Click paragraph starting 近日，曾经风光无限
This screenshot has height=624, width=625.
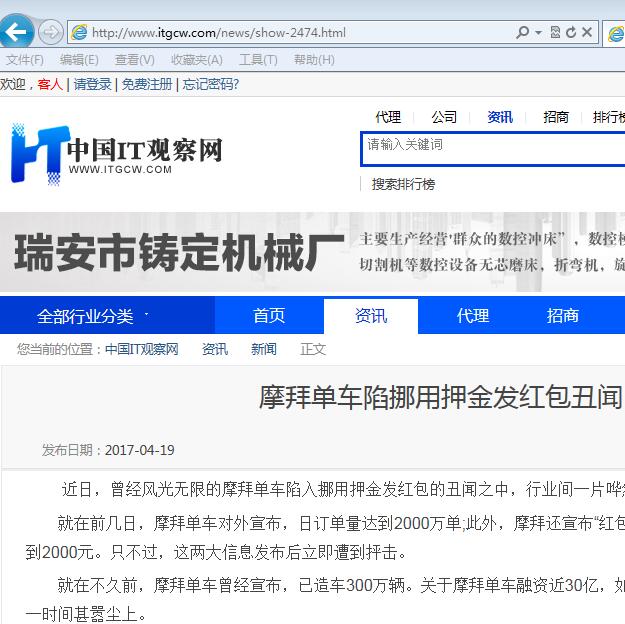point(343,489)
